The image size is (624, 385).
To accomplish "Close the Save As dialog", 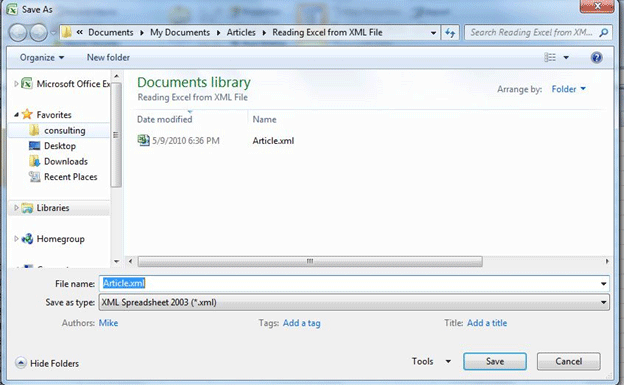I will [x=597, y=6].
